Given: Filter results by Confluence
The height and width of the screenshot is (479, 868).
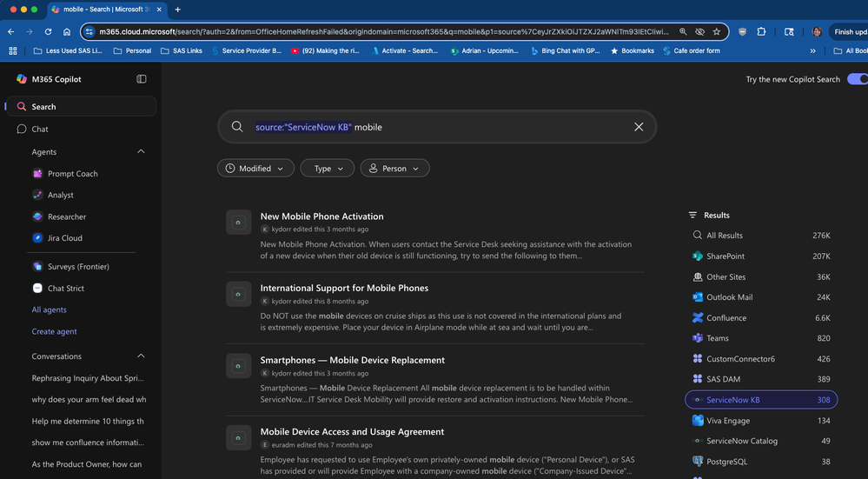Looking at the screenshot, I should (x=761, y=318).
